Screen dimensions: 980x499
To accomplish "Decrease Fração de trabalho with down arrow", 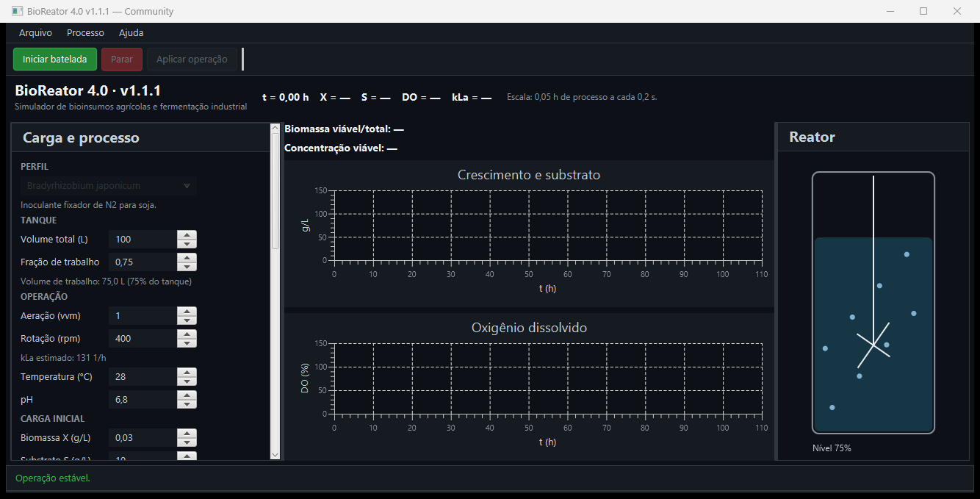I will click(187, 267).
